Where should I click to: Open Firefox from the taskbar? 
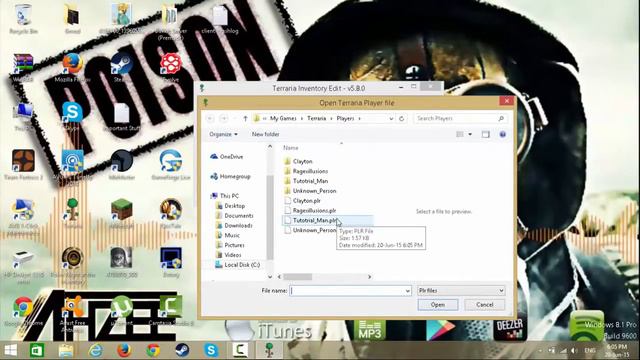pos(124,350)
